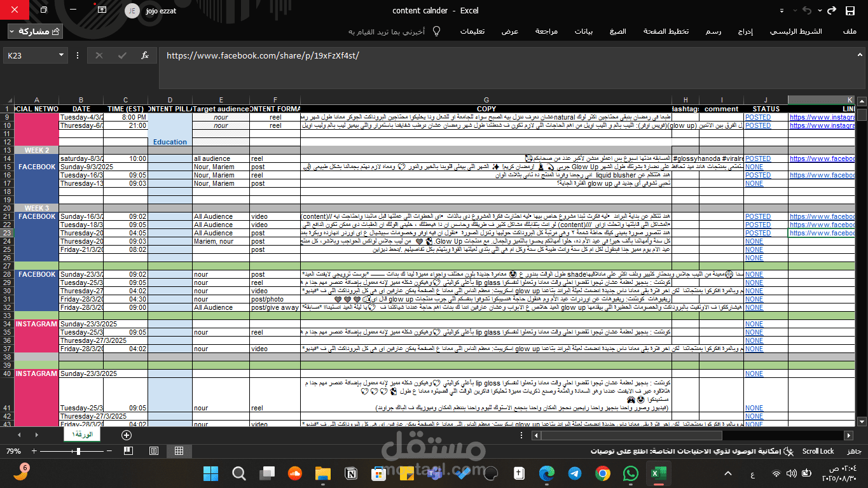Select column K header
Image resolution: width=868 pixels, height=488 pixels.
coord(822,100)
